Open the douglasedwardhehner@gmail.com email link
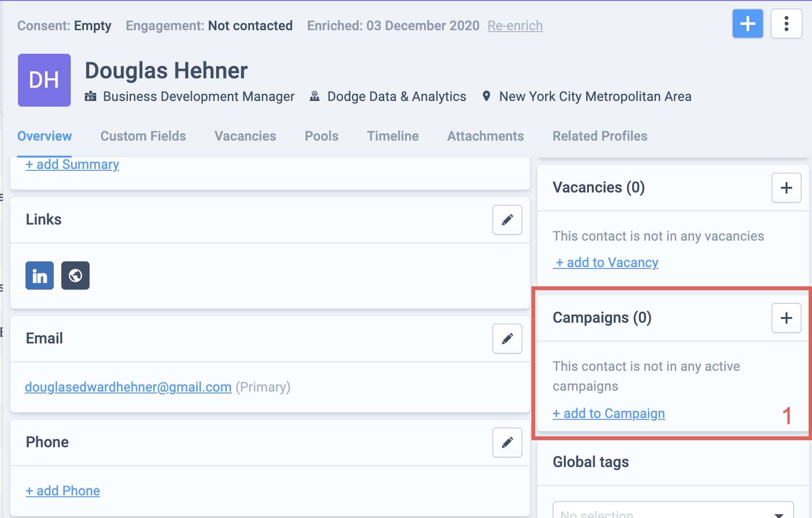 (128, 387)
